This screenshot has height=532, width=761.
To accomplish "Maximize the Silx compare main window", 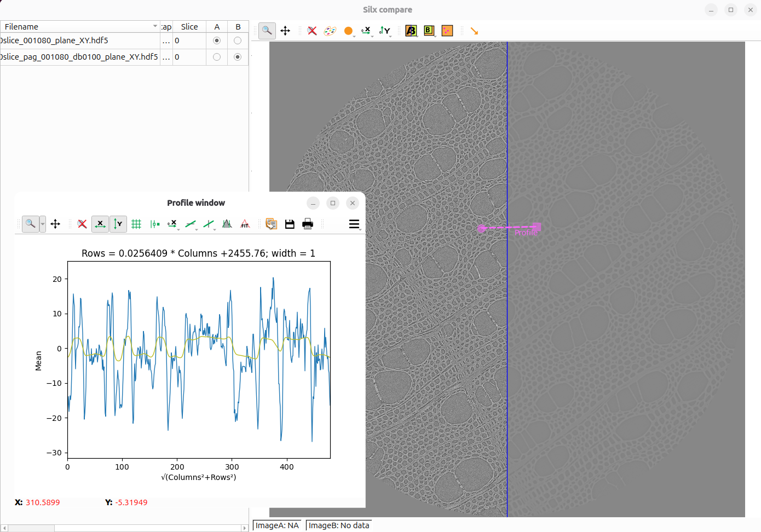I will coord(731,10).
